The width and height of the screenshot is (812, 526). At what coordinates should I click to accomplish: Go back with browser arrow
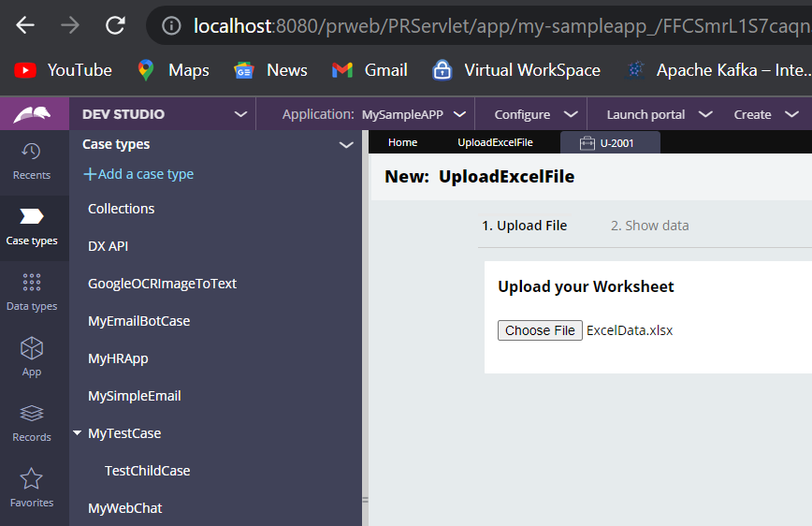(25, 25)
